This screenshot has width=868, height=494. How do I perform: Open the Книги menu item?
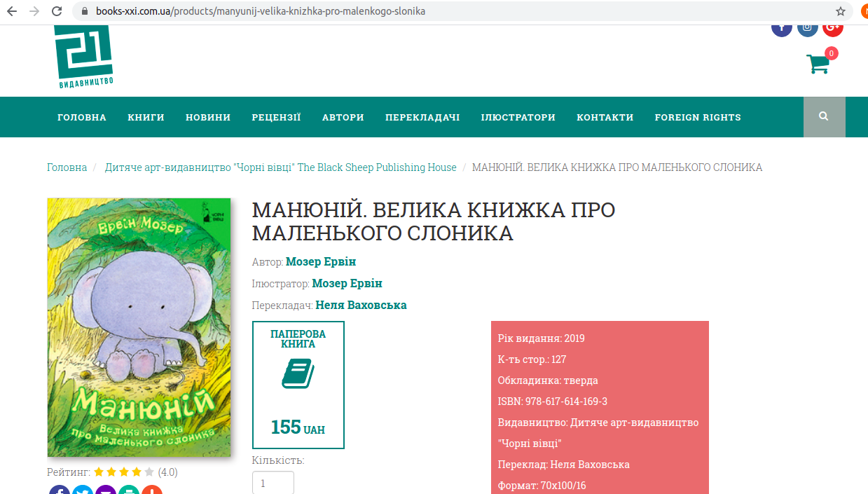click(146, 117)
